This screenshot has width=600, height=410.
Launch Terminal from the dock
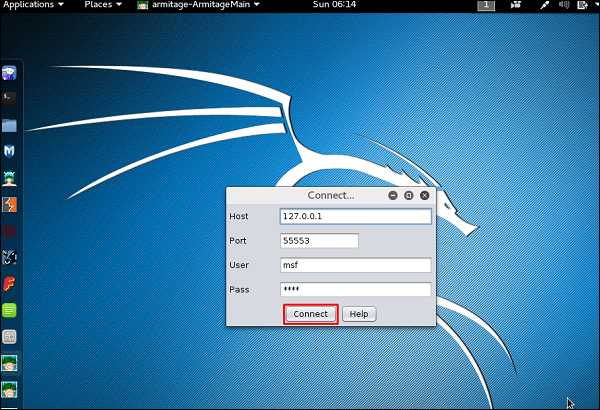point(9,98)
